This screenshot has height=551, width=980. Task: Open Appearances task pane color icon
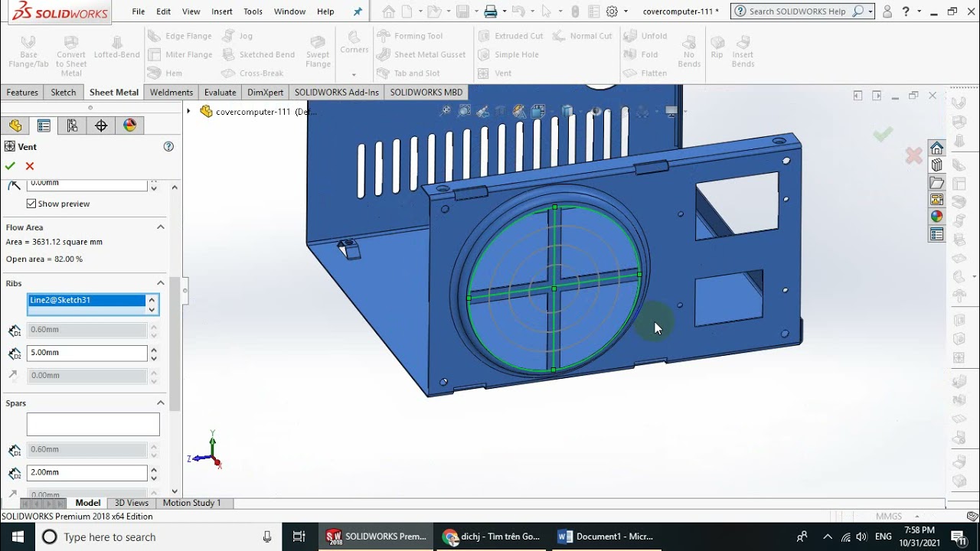937,217
